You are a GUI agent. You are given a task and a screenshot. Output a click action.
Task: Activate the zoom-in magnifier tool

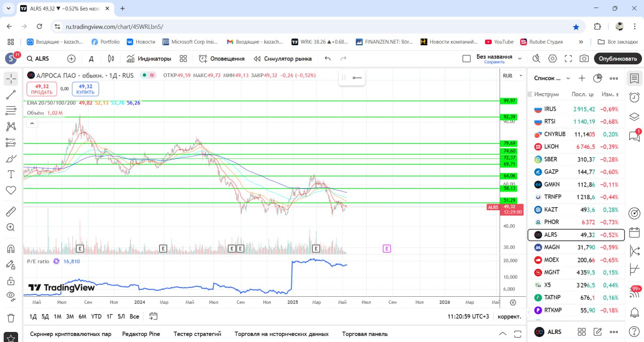(11, 227)
